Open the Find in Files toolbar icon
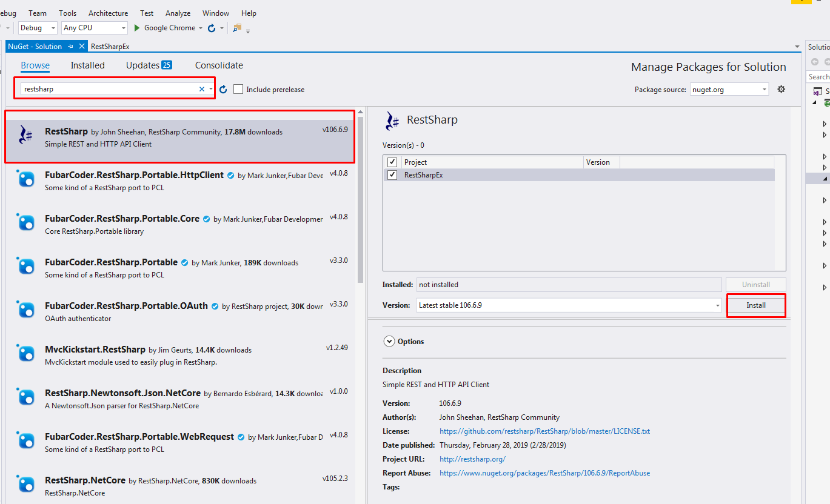This screenshot has height=504, width=830. click(236, 28)
